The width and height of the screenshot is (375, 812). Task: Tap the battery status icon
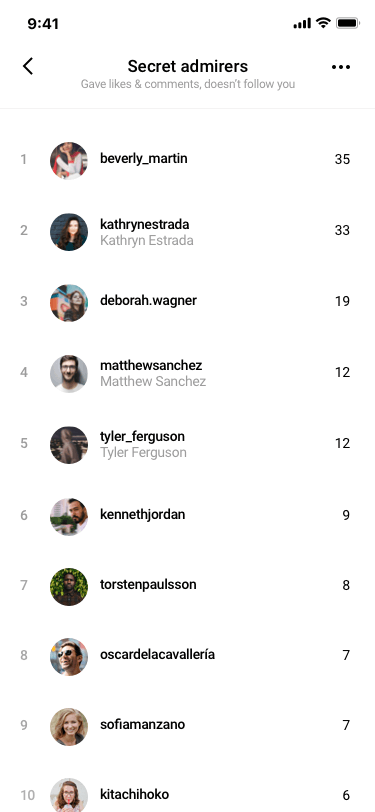click(348, 23)
